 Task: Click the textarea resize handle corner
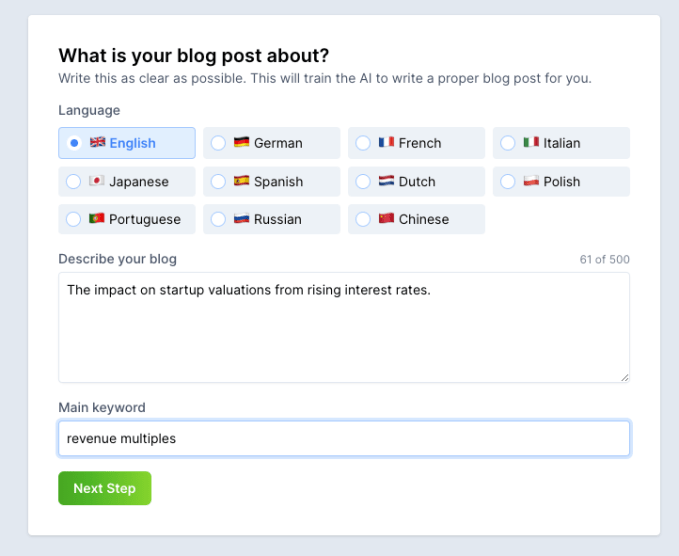pos(625,377)
